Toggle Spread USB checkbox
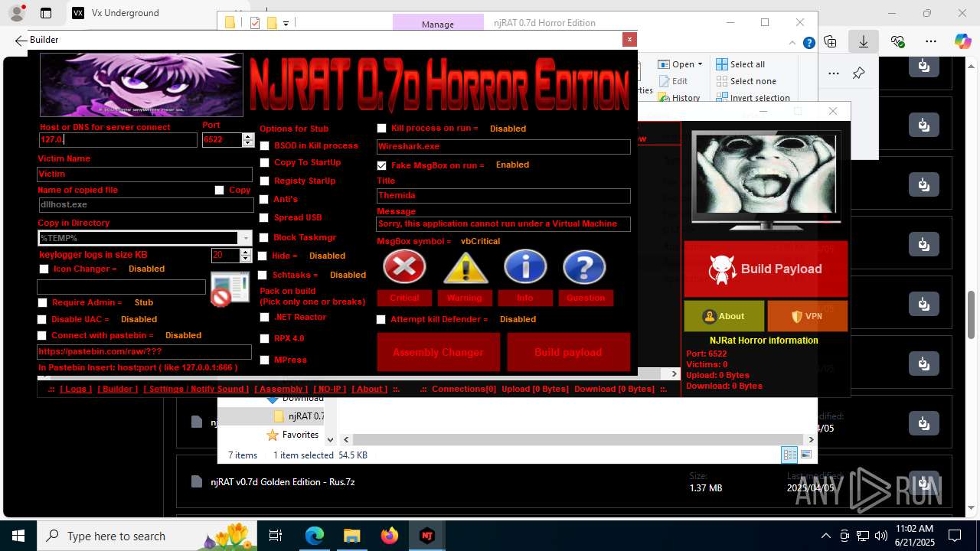 click(x=265, y=217)
